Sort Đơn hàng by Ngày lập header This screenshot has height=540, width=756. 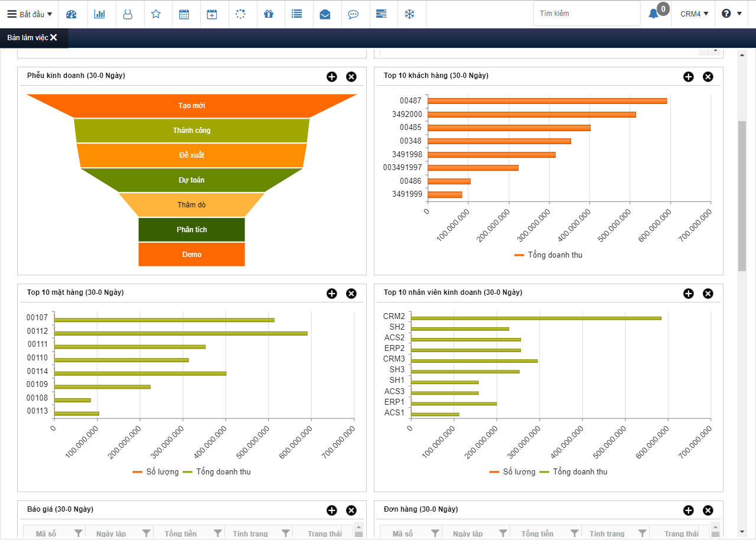(x=468, y=534)
